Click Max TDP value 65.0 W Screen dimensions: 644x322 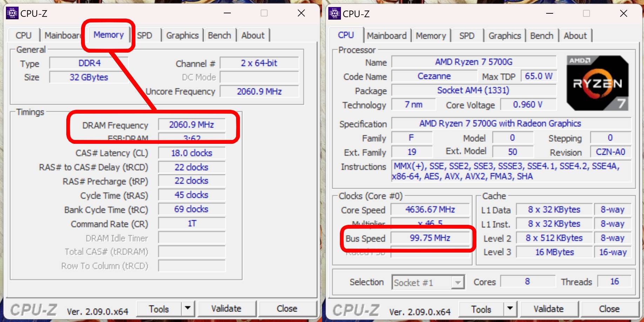(x=538, y=76)
